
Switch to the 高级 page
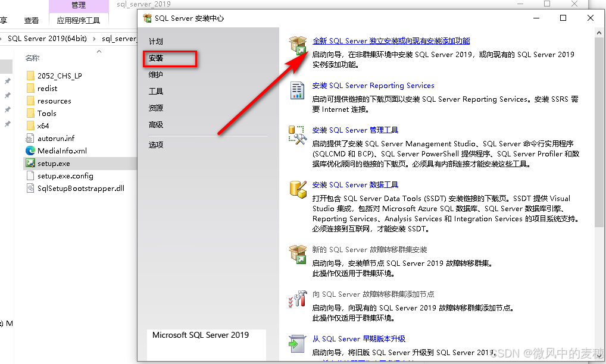[x=156, y=125]
